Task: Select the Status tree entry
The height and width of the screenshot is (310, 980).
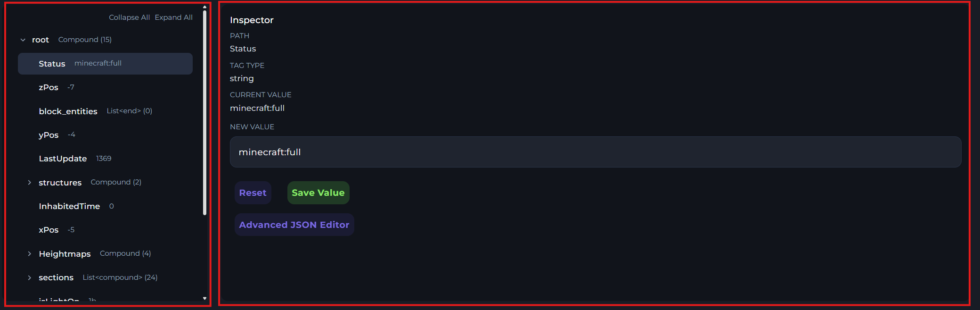Action: click(x=52, y=64)
